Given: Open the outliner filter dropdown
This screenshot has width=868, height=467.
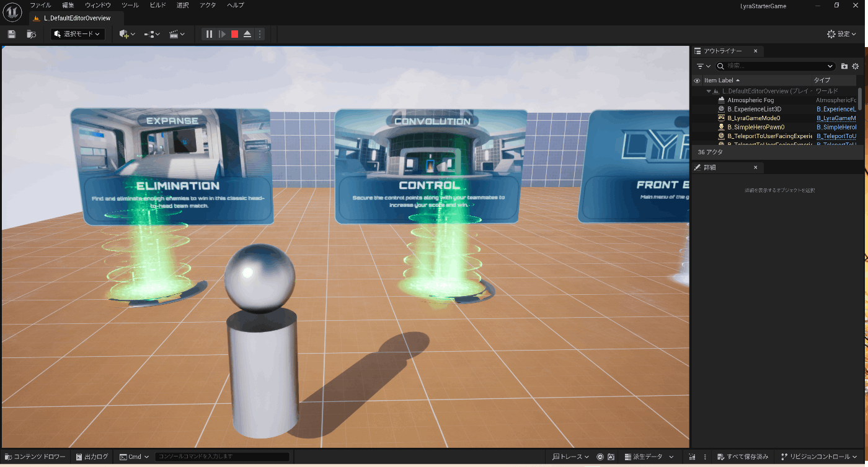Looking at the screenshot, I should (x=703, y=66).
